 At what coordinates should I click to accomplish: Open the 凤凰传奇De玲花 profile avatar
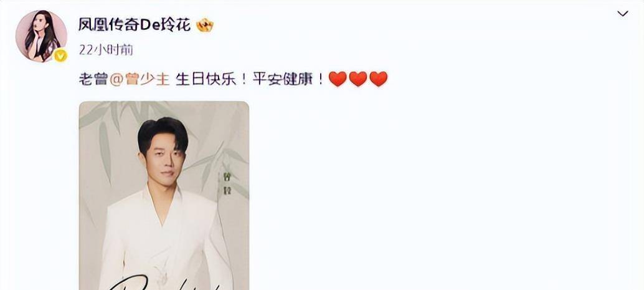tap(41, 36)
